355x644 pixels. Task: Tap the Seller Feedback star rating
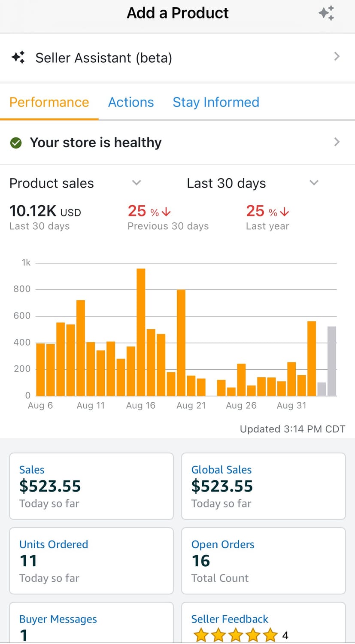point(236,635)
